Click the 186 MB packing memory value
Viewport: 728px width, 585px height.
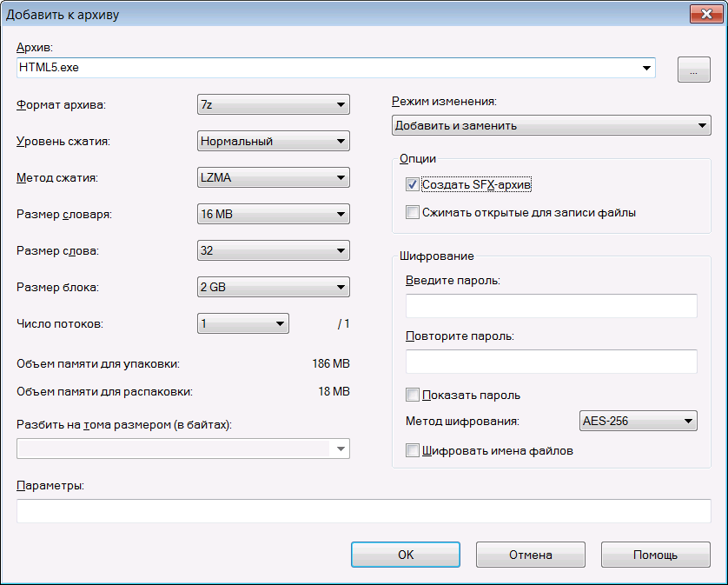point(331,364)
